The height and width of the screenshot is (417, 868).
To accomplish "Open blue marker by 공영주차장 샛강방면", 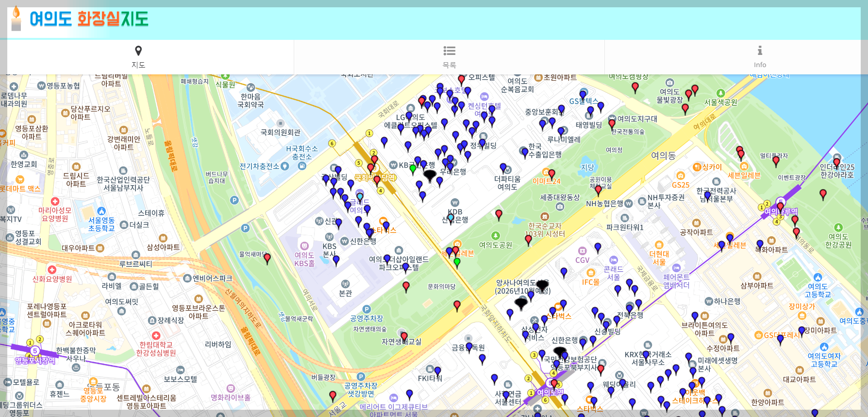I will (x=409, y=394).
